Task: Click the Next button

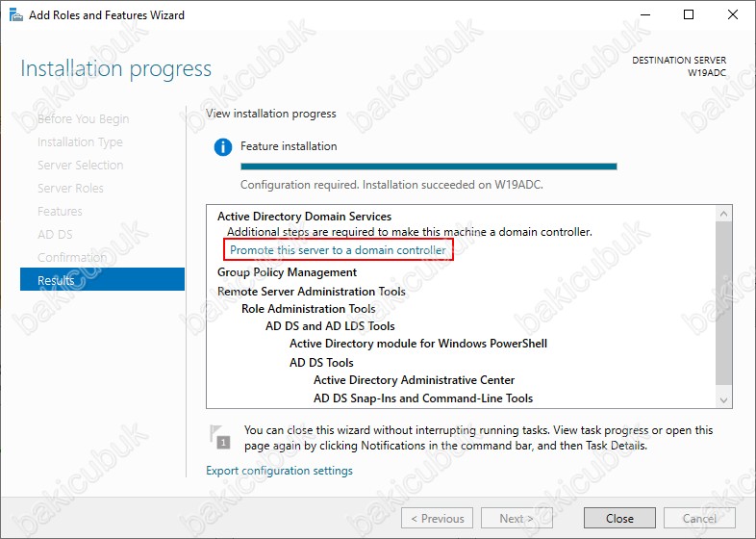Action: tap(517, 518)
